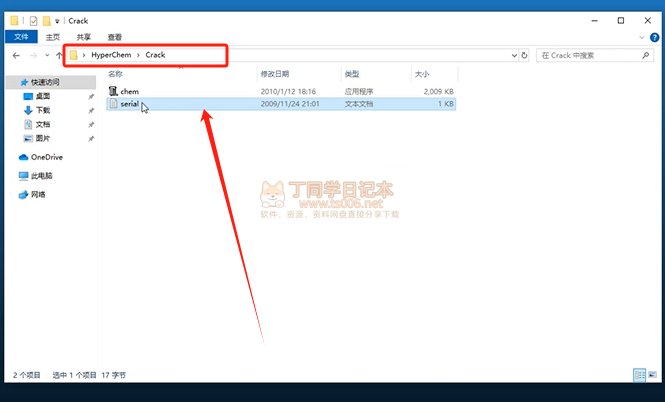Screen dimensions: 665x402
Task: Switch to the 共享 ribbon tab
Action: click(x=84, y=37)
